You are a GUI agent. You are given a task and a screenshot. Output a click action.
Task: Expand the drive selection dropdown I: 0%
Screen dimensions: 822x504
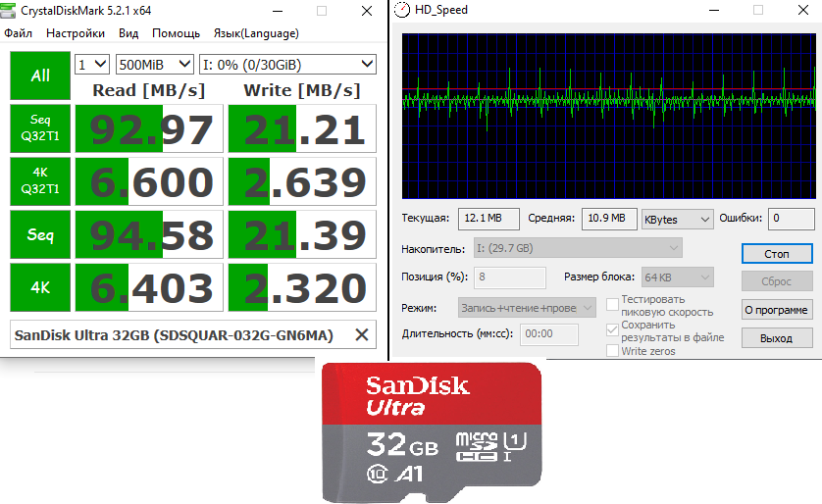[287, 65]
